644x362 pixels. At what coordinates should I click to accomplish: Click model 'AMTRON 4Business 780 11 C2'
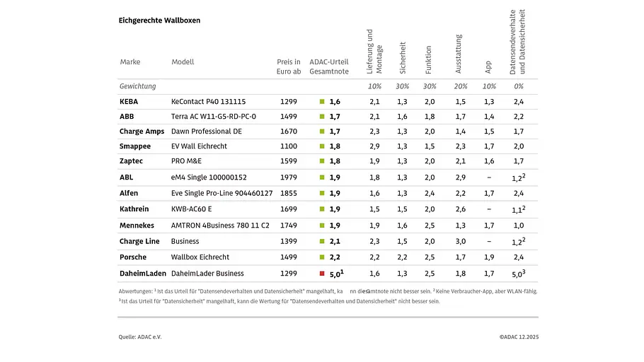click(220, 226)
